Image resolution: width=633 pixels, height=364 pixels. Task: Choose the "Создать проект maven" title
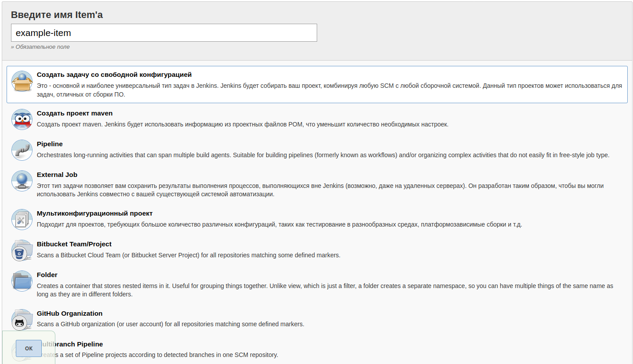coord(75,113)
